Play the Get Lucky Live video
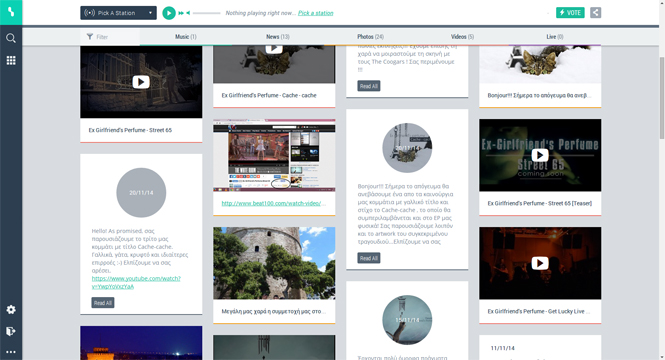This screenshot has width=665, height=360. pos(540,263)
